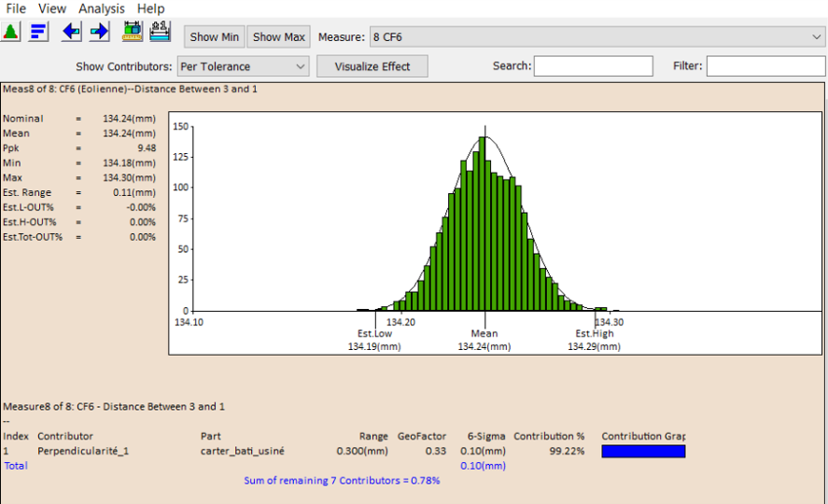This screenshot has height=504, width=828.
Task: Open the View menu
Action: coord(52,8)
